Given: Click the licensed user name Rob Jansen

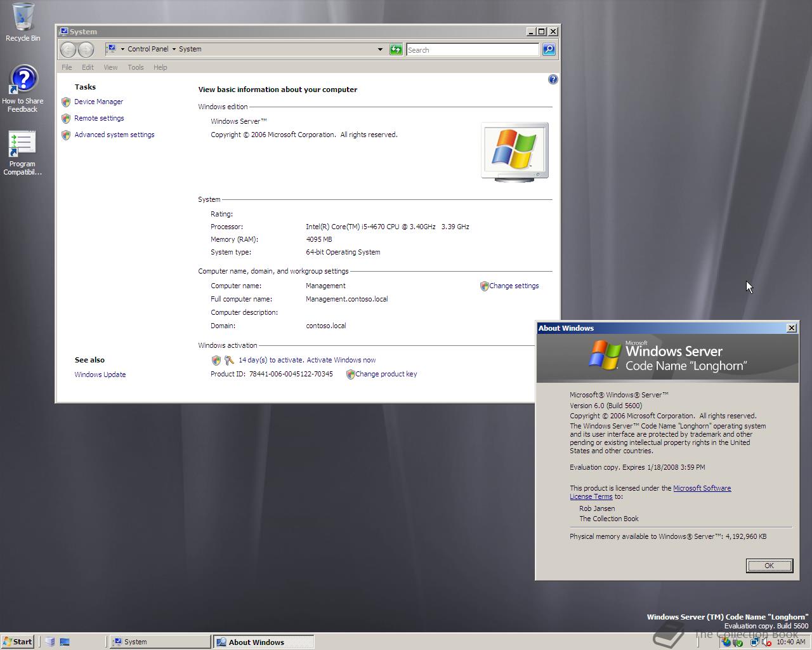Looking at the screenshot, I should pos(597,508).
